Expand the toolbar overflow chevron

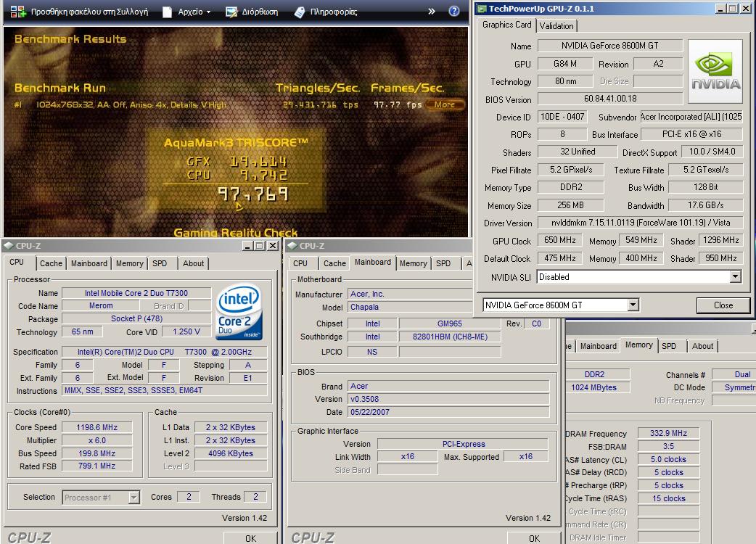(431, 11)
